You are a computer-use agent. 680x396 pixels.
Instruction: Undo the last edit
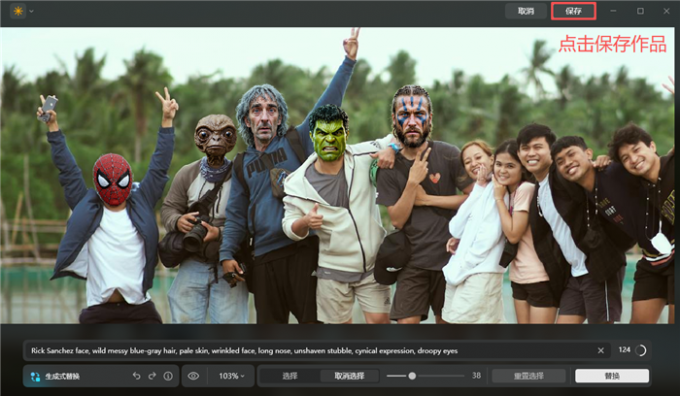(137, 376)
